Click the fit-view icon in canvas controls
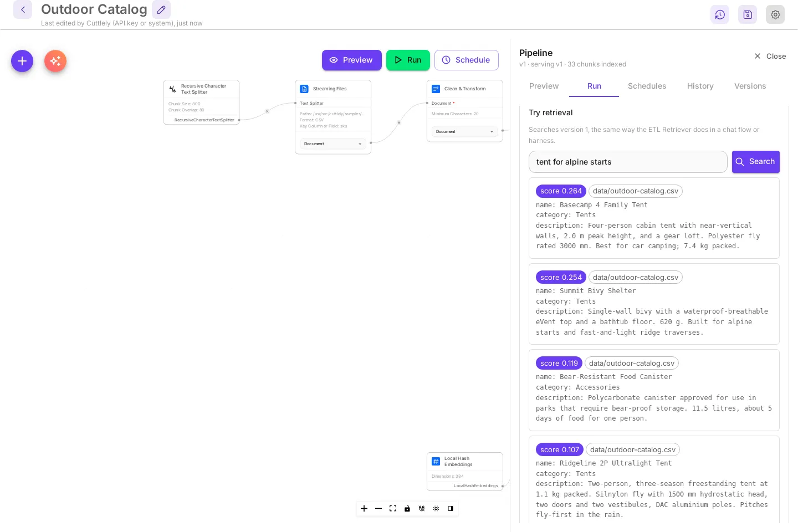 393,508
